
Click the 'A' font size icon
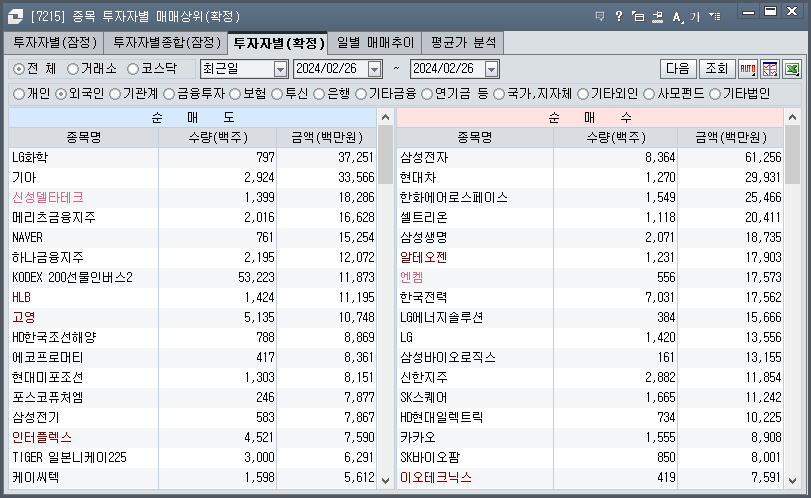[x=677, y=17]
